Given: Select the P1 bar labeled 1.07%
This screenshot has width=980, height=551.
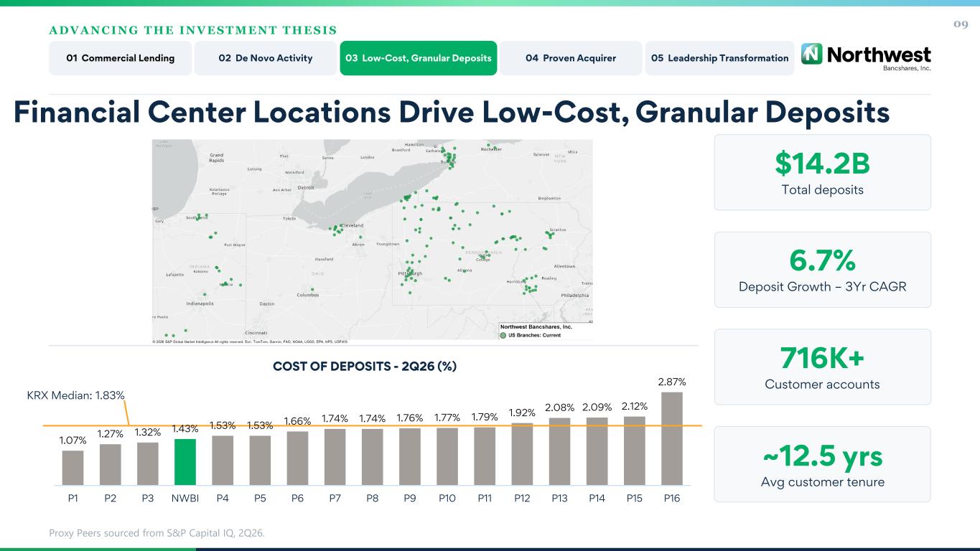Looking at the screenshot, I should (73, 468).
